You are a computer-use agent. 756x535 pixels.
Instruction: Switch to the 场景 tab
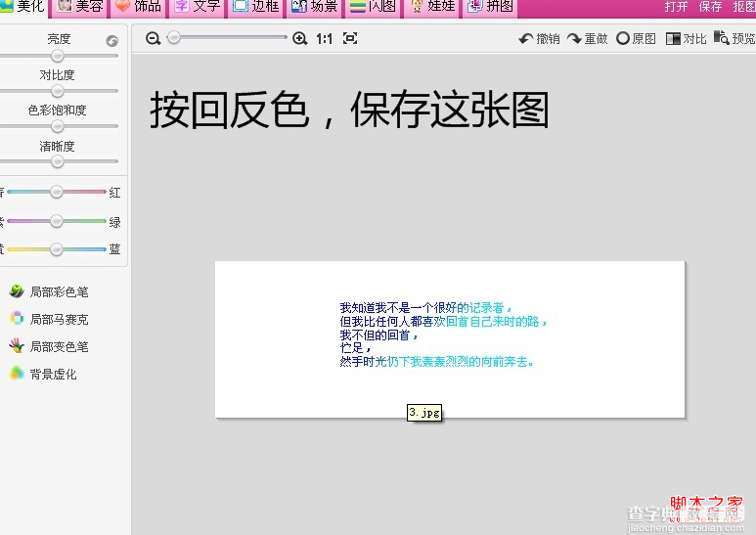click(x=315, y=7)
